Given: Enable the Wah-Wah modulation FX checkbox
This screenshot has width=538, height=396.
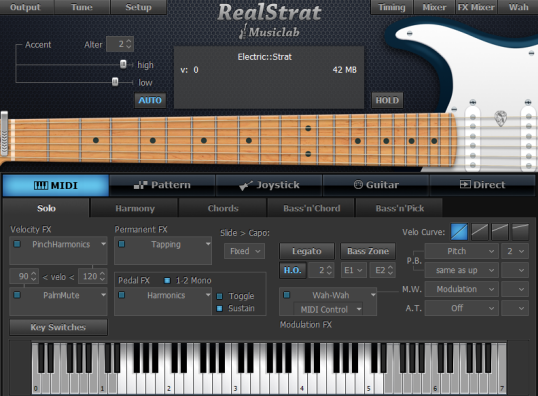Looking at the screenshot, I should 287,295.
